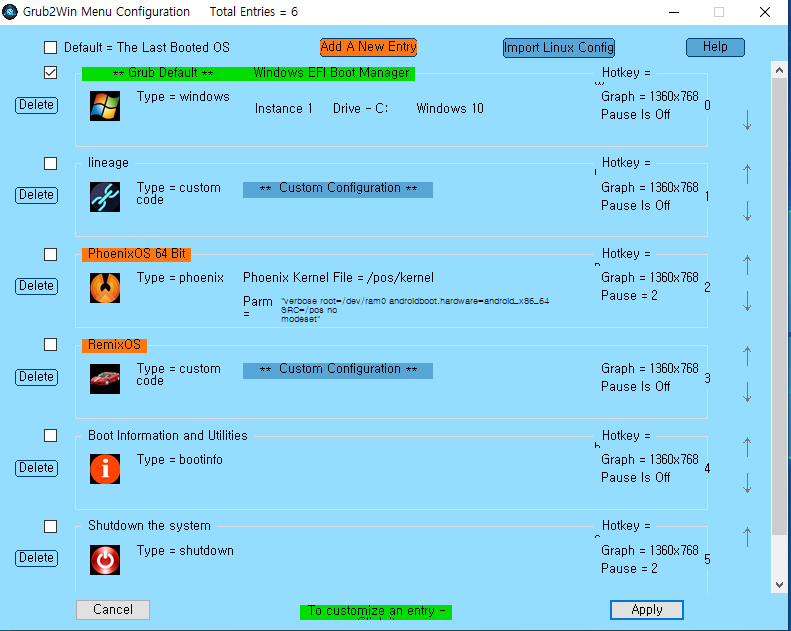Move the Boot Information and Utilities entry up
Image resolution: width=791 pixels, height=631 pixels.
pyautogui.click(x=747, y=447)
